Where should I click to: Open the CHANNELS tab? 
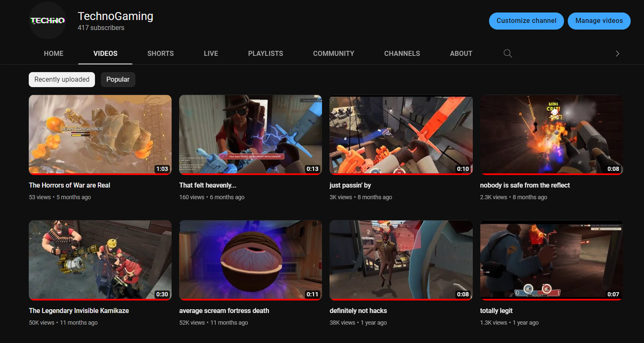pos(402,53)
